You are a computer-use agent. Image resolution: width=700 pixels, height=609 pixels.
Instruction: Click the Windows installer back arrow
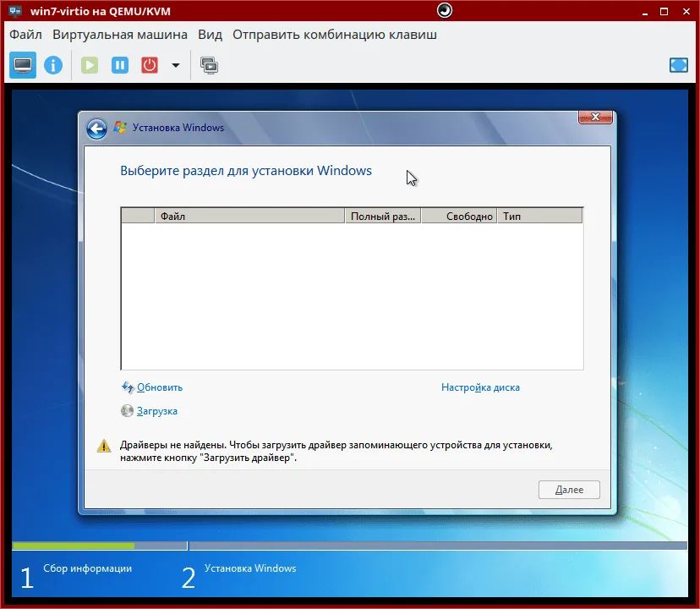[96, 128]
